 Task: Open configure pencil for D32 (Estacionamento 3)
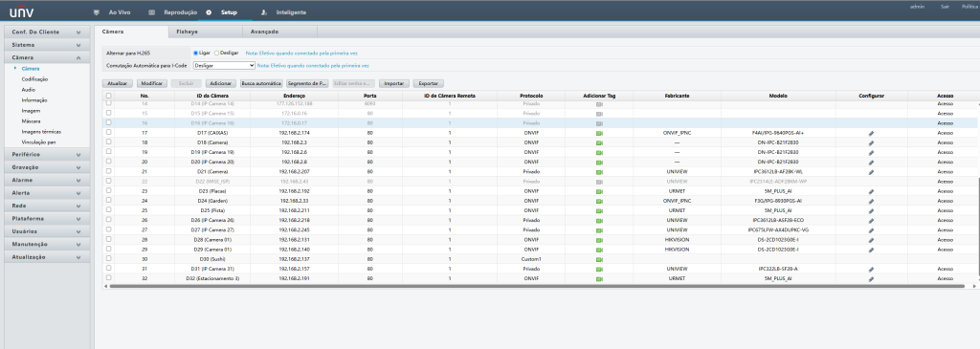pos(871,278)
